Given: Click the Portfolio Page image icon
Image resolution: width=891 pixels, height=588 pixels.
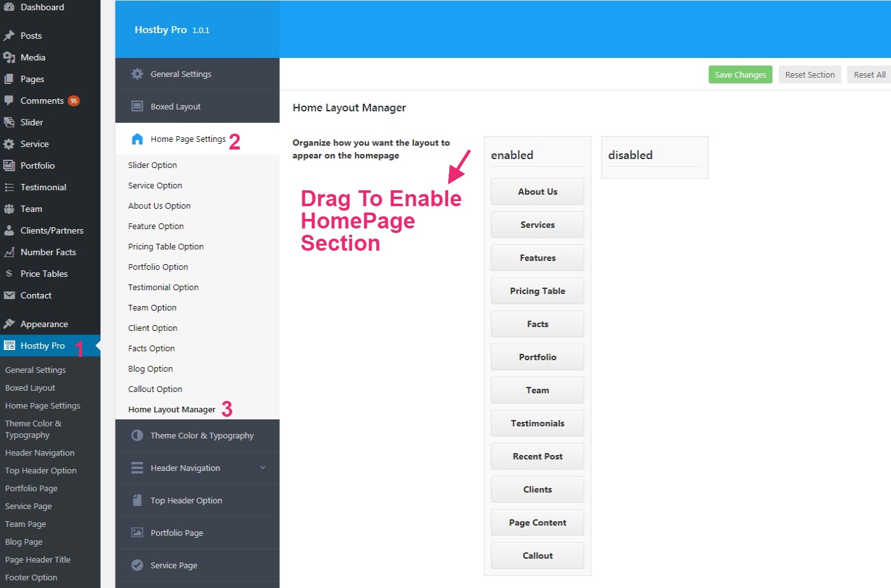Looking at the screenshot, I should pyautogui.click(x=137, y=533).
